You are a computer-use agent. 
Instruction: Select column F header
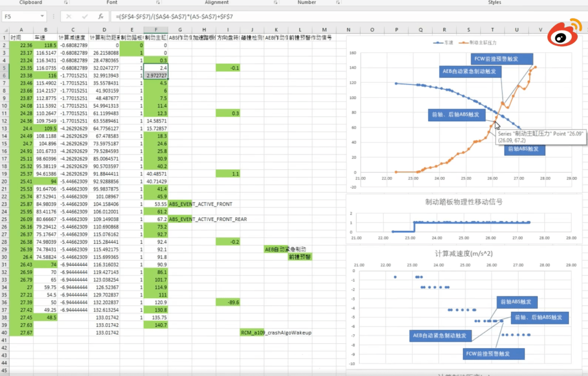coord(156,29)
